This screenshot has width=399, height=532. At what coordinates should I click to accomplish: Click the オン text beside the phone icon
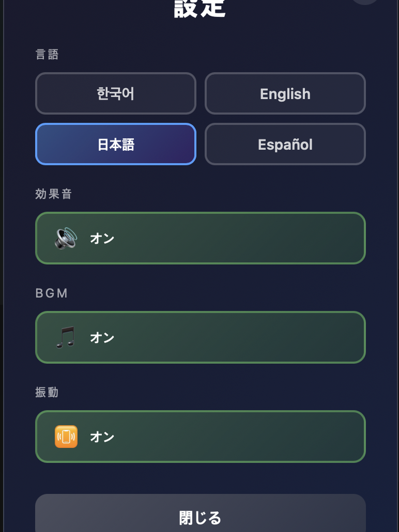coord(102,437)
